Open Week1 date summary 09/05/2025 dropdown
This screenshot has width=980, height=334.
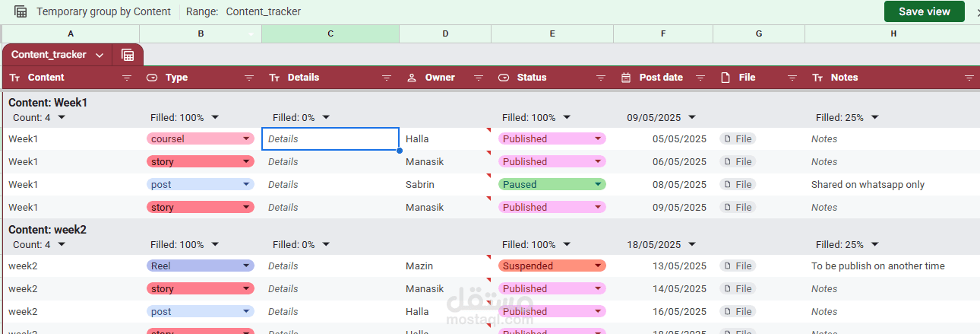(x=691, y=117)
